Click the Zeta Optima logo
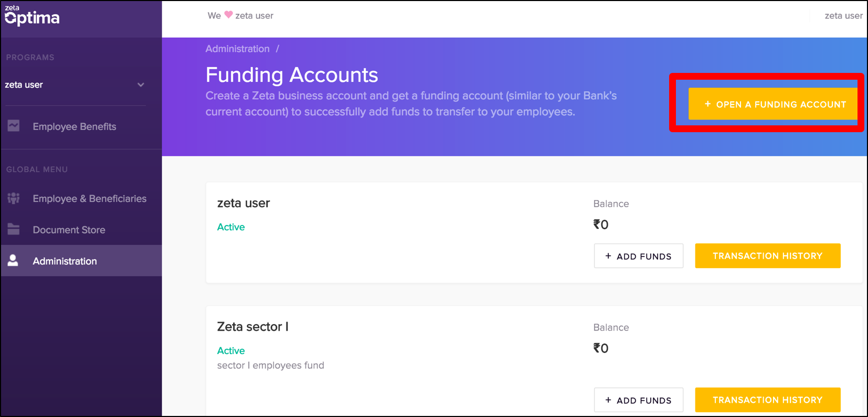868x417 pixels. pos(32,16)
